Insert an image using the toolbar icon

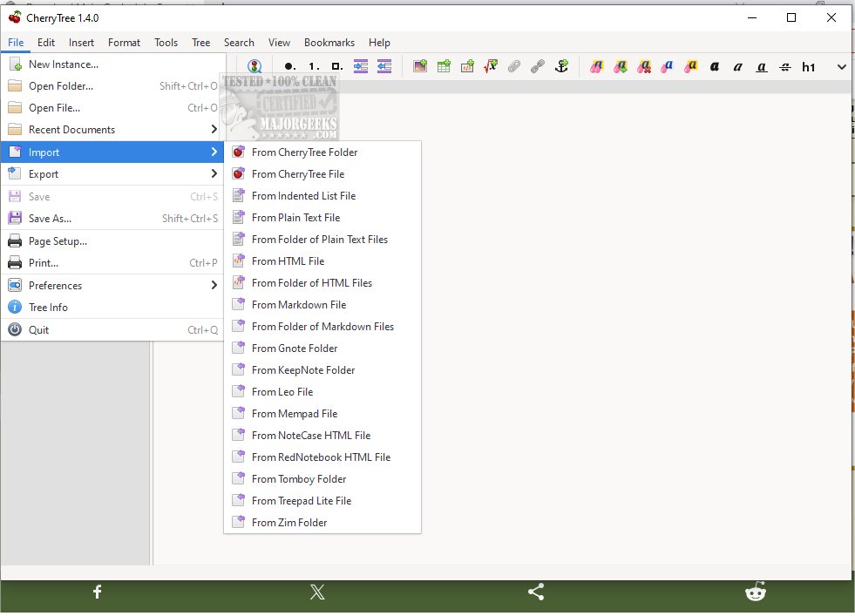pyautogui.click(x=420, y=66)
